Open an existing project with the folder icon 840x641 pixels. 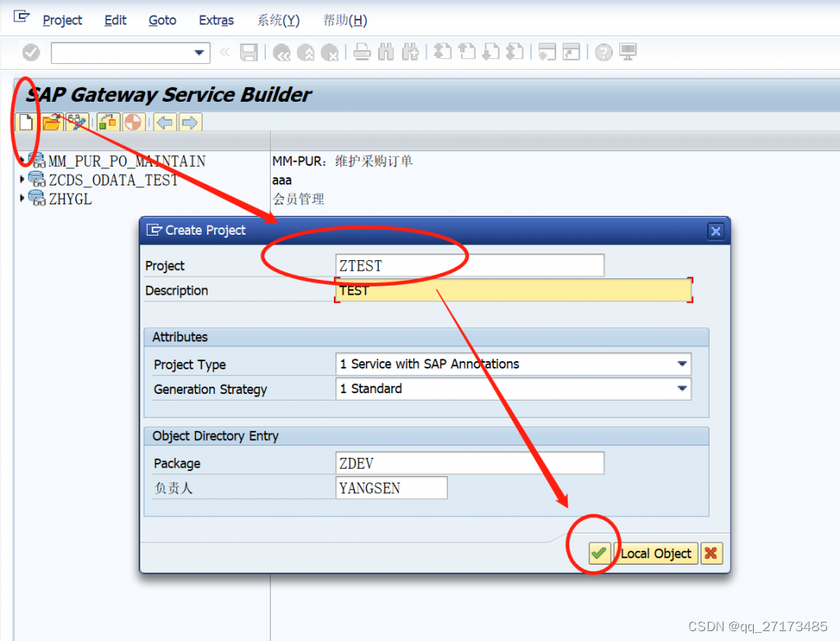coord(51,122)
